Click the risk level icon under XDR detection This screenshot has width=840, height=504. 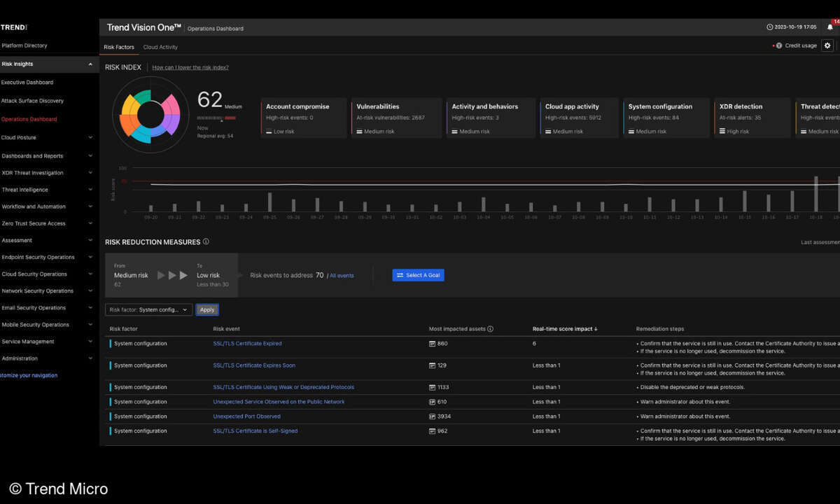(x=722, y=132)
